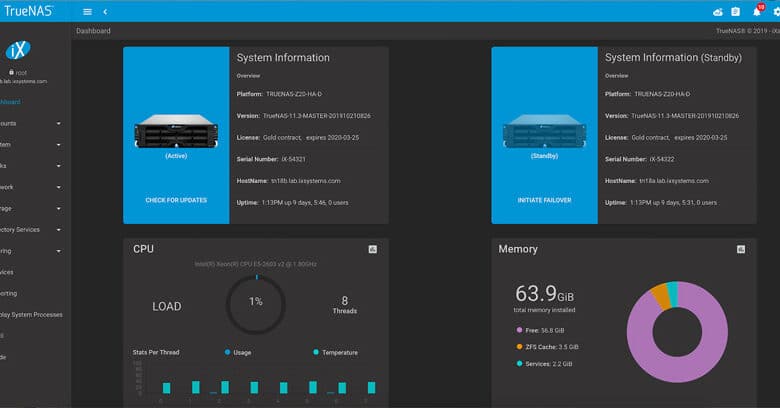Open Dashboard in the sidebar

point(10,102)
